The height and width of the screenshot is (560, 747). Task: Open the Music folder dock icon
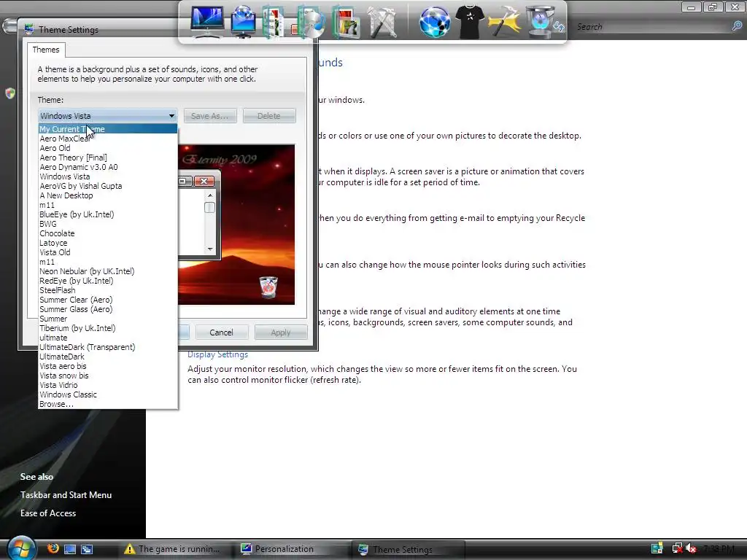(x=311, y=22)
